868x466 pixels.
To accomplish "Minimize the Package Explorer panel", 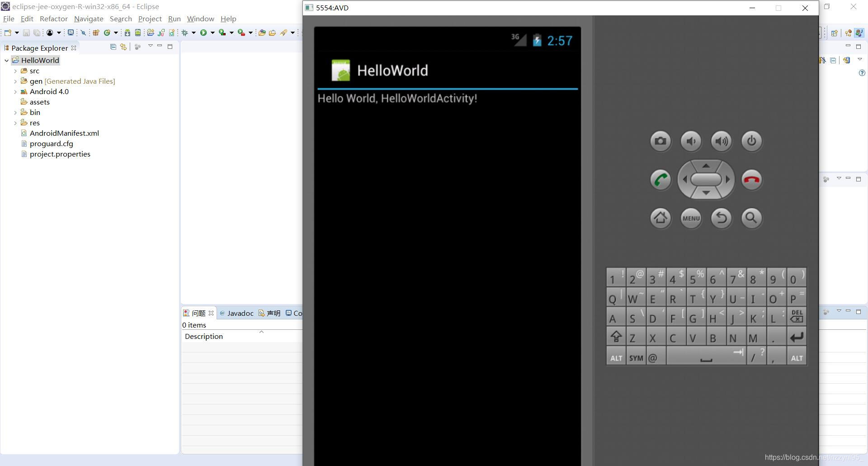I will 160,46.
